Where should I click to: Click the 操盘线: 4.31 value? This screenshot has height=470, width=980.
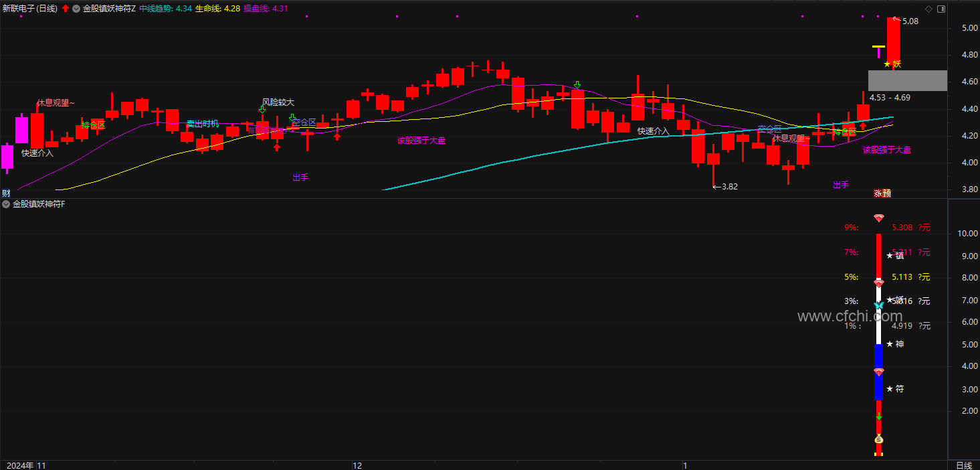point(266,9)
